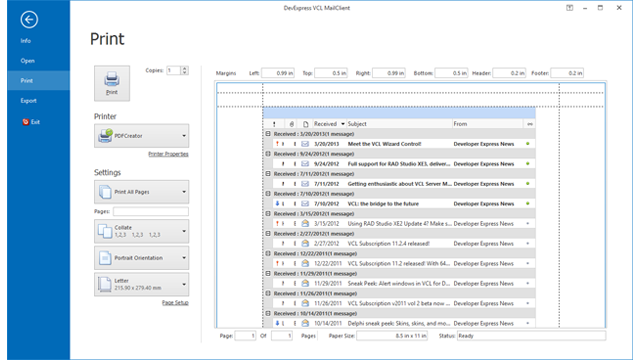This screenshot has width=640, height=360.
Task: Collapse the Received 3/20/2013 group
Action: coord(268,134)
